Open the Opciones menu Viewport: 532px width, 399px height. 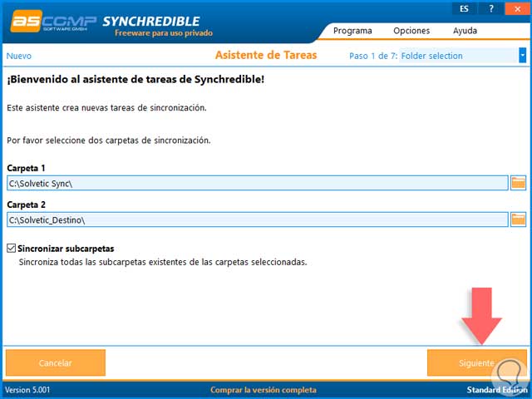(x=411, y=31)
